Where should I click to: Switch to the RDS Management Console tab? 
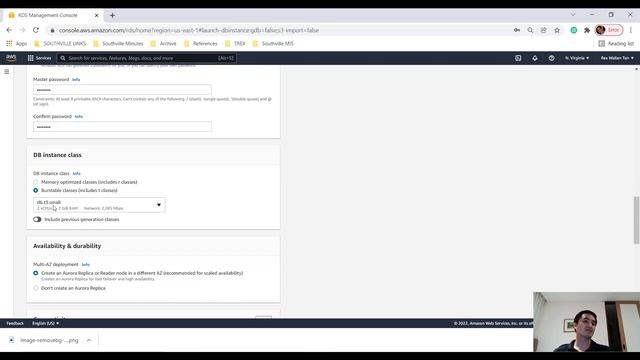tap(48, 15)
